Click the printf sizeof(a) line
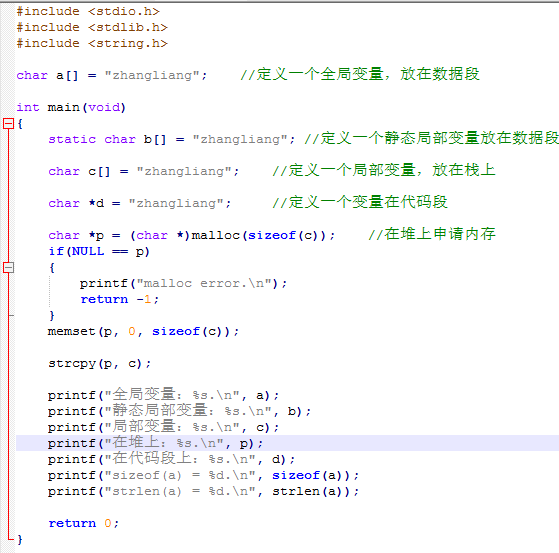 click(203, 475)
